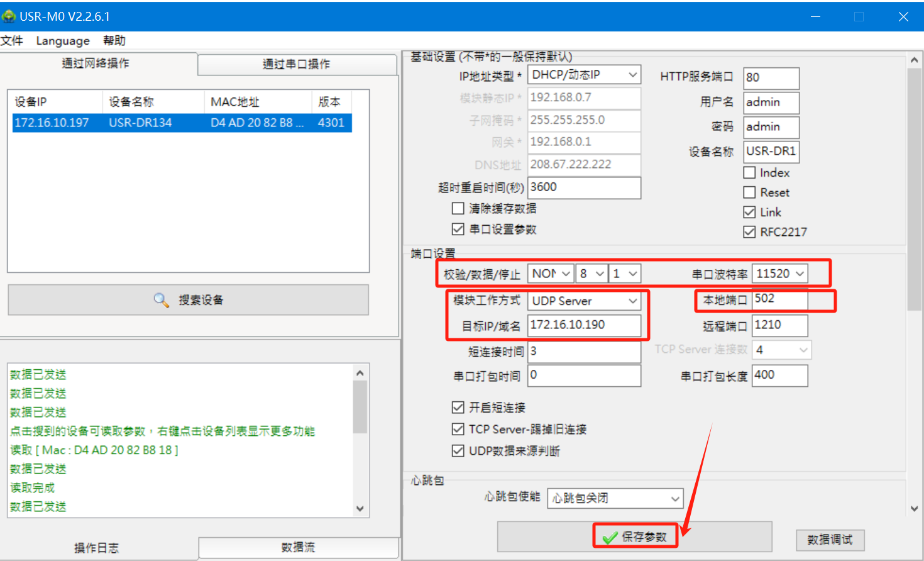Click the 密码 input field
Image resolution: width=924 pixels, height=561 pixels.
pos(771,127)
